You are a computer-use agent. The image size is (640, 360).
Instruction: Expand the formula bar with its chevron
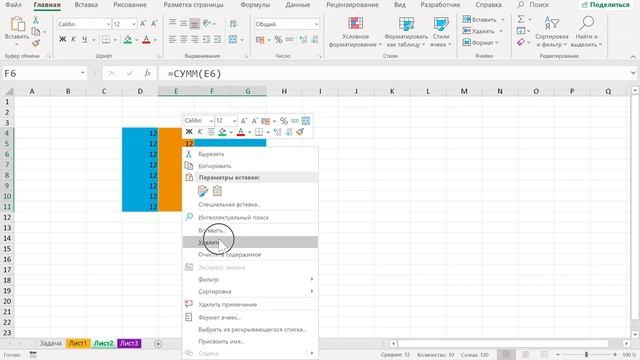click(633, 73)
